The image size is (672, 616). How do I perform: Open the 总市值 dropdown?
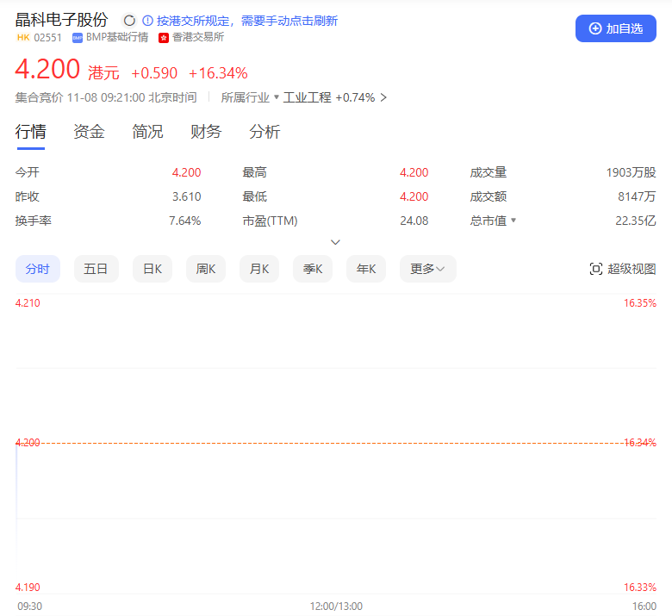tap(513, 221)
